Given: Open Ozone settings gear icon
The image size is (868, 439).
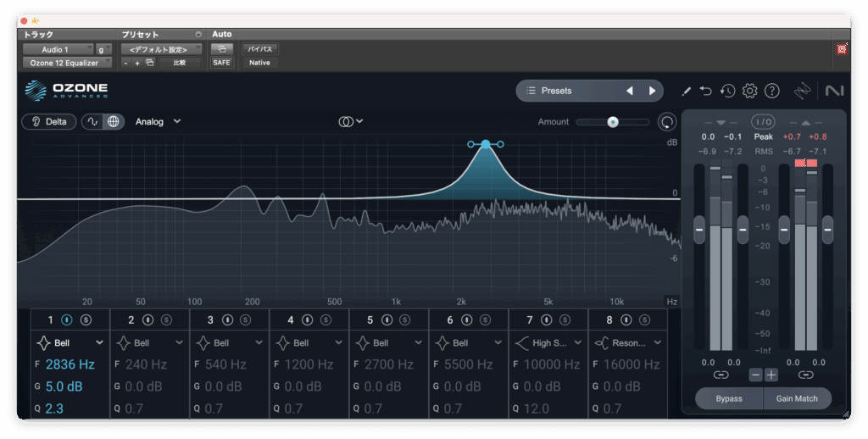Looking at the screenshot, I should [749, 91].
